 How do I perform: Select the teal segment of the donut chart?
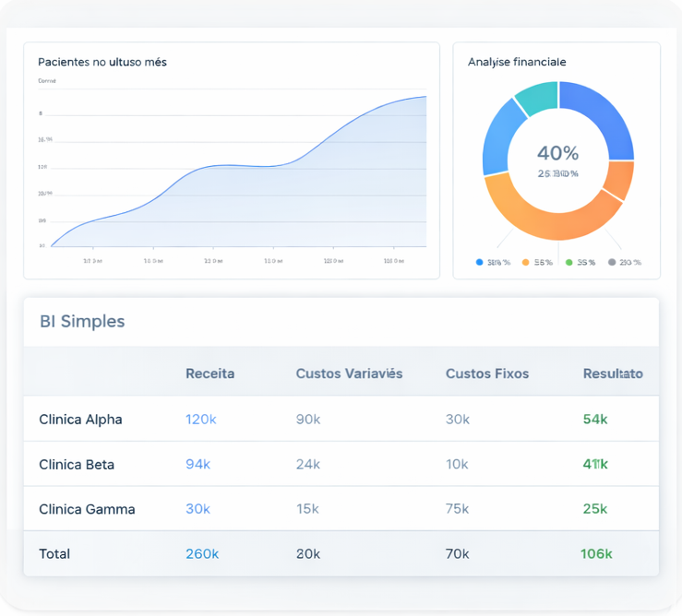pos(536,97)
